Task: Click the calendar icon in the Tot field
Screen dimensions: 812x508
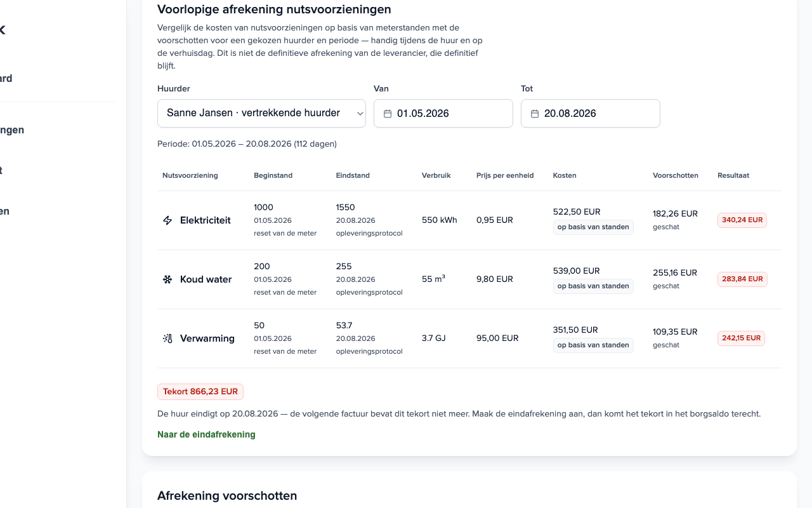Action: pyautogui.click(x=535, y=114)
